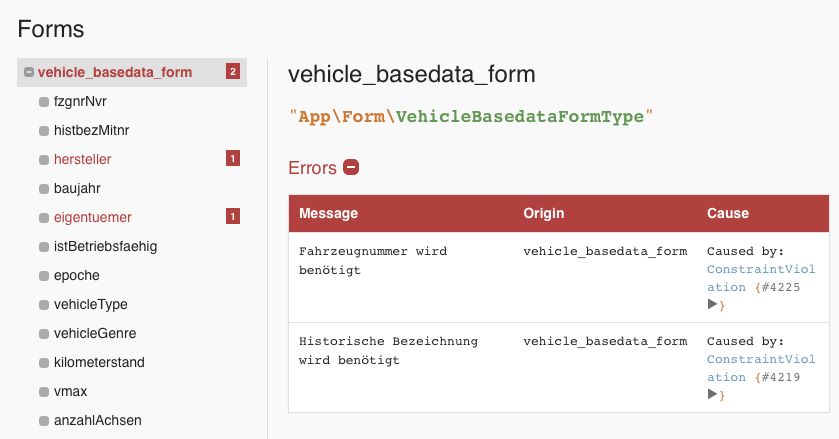Select the epoche field
Viewport: 839px width, 439px height.
click(x=76, y=275)
